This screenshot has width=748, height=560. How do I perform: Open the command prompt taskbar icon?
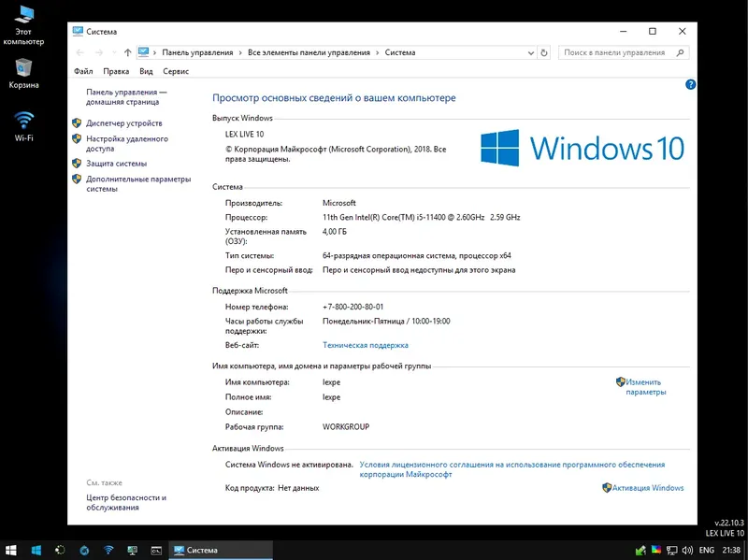[x=156, y=550]
